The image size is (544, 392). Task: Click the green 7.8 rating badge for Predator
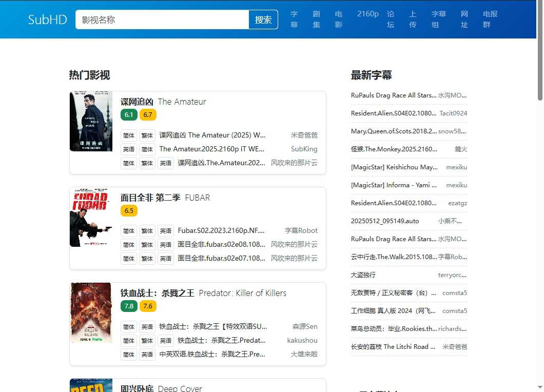click(x=129, y=306)
